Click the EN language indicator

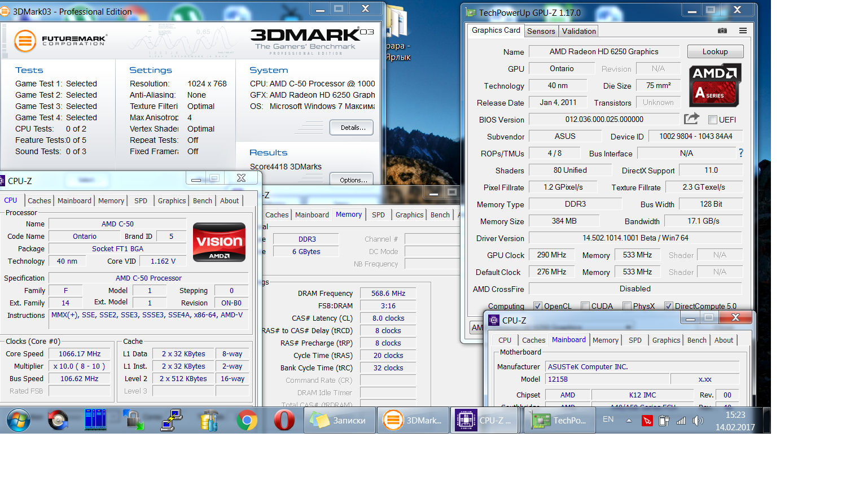608,420
